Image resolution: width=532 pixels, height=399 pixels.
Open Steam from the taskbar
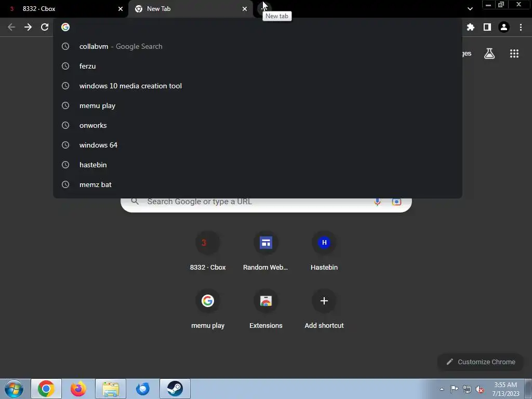(175, 389)
